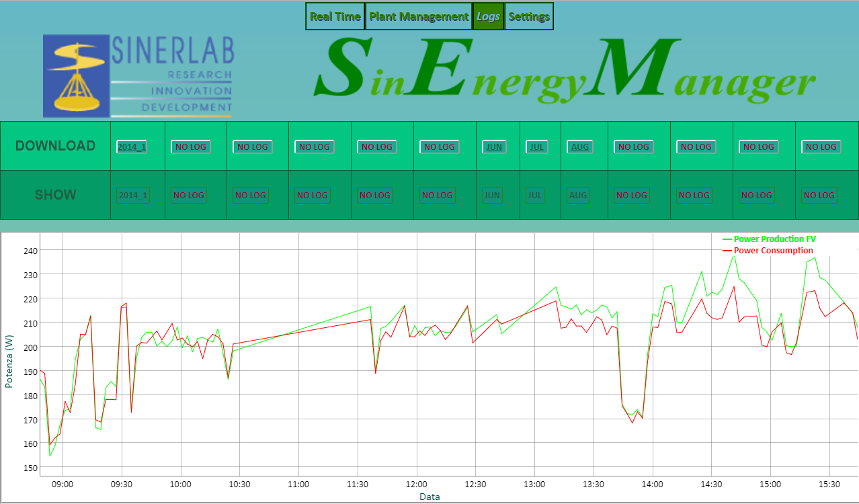This screenshot has width=859, height=504.
Task: Select the Power Production FV legend label
Action: (775, 239)
